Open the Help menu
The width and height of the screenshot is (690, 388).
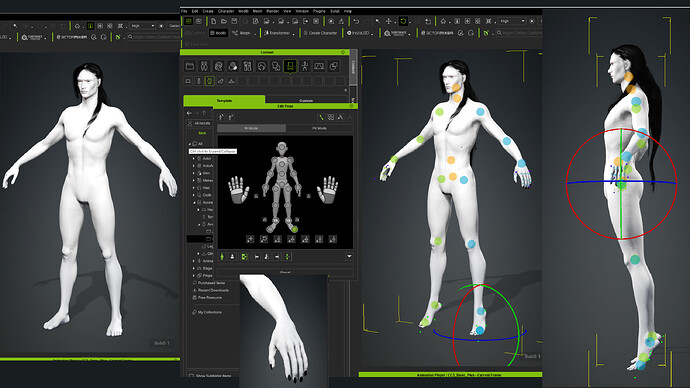348,11
